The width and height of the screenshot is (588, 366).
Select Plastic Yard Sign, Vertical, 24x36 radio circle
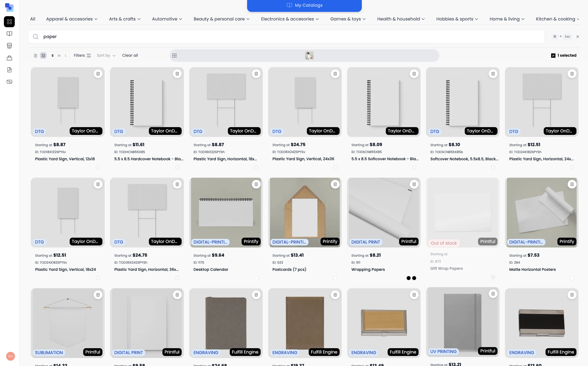coord(335,167)
